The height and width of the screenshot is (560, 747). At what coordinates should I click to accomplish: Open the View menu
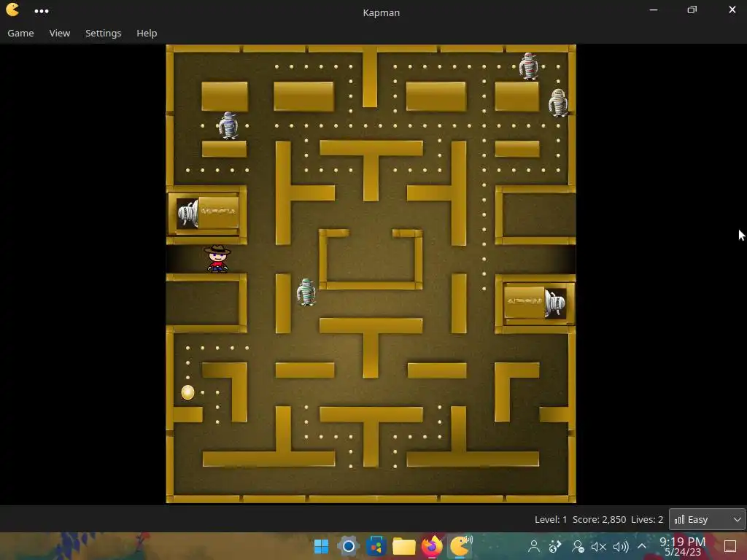[60, 33]
